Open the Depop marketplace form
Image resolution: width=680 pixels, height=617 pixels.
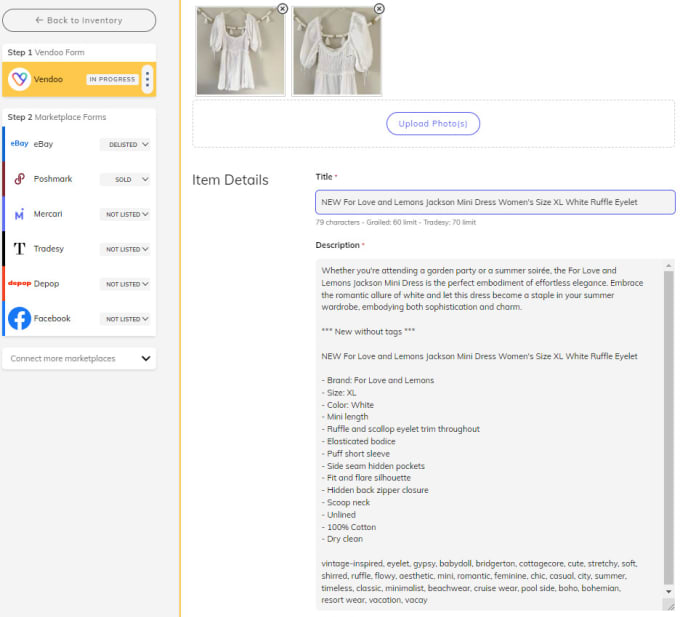pyautogui.click(x=79, y=284)
